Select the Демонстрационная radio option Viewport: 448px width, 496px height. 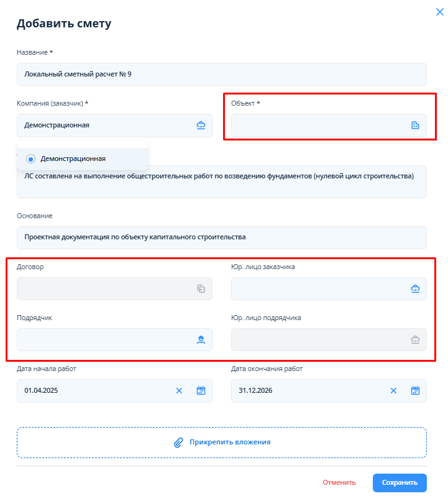pyautogui.click(x=30, y=158)
